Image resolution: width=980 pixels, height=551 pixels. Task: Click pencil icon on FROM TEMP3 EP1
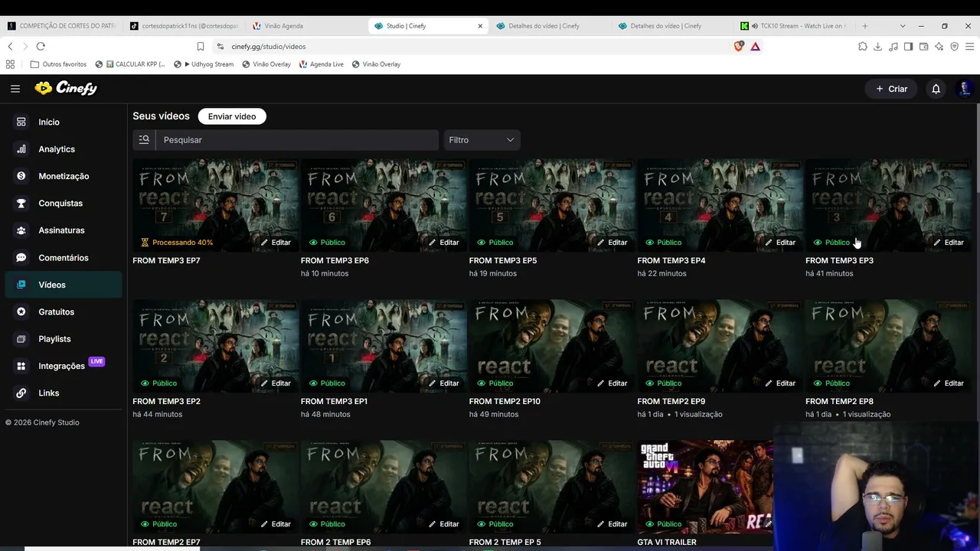point(433,383)
